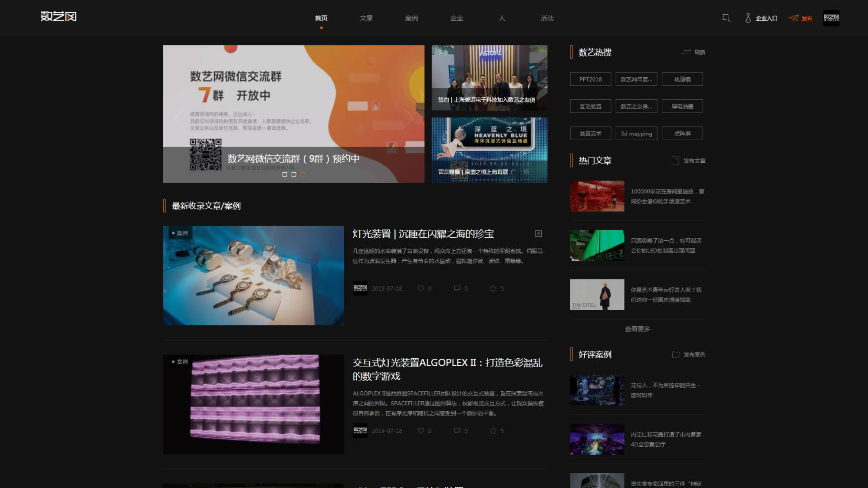This screenshot has height=488, width=868.
Task: Open the 深蓝之境上海首展 banner
Action: [489, 150]
